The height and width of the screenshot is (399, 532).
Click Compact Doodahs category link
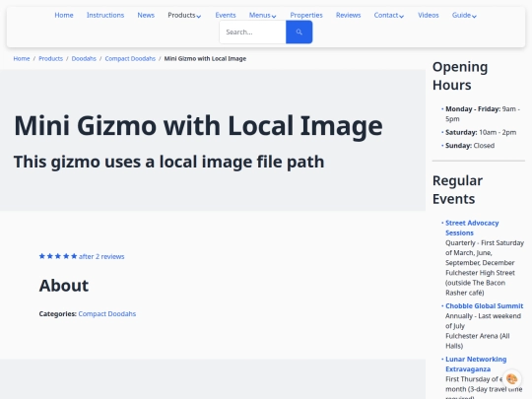click(x=106, y=314)
